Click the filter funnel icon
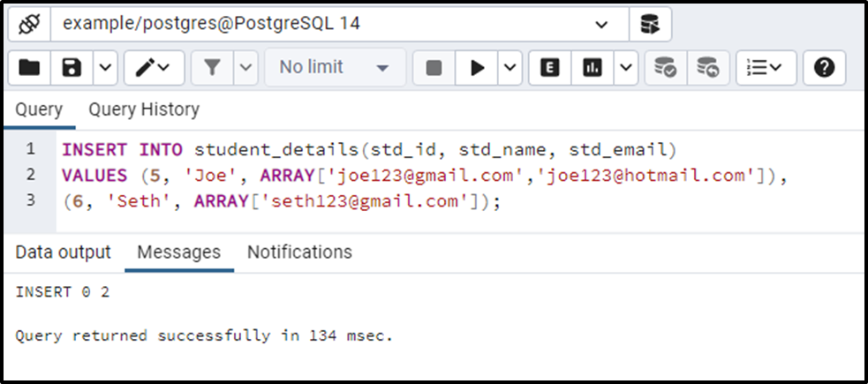Screen dimensions: 868x384 coord(212,68)
